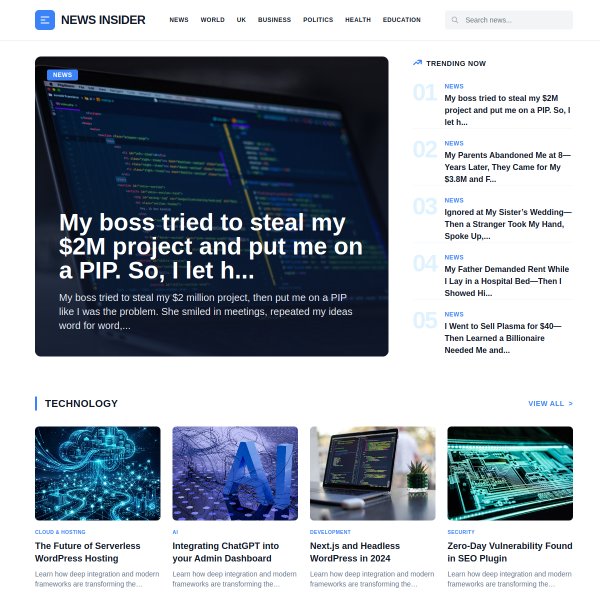
Task: Open the ChatGPT Admin Dashboard AI thumbnail
Action: point(235,473)
